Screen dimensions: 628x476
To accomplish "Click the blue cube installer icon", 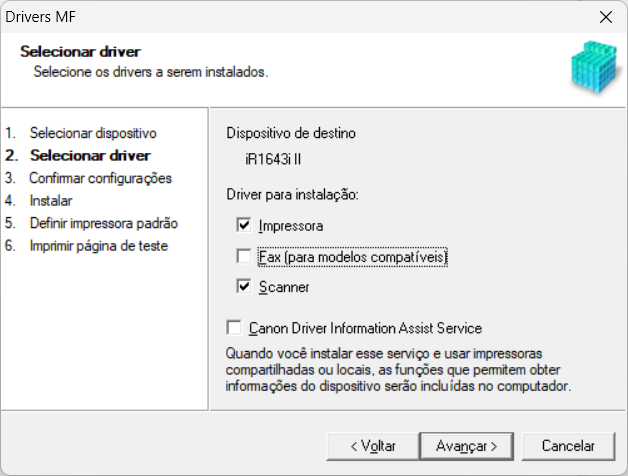I will pos(594,66).
